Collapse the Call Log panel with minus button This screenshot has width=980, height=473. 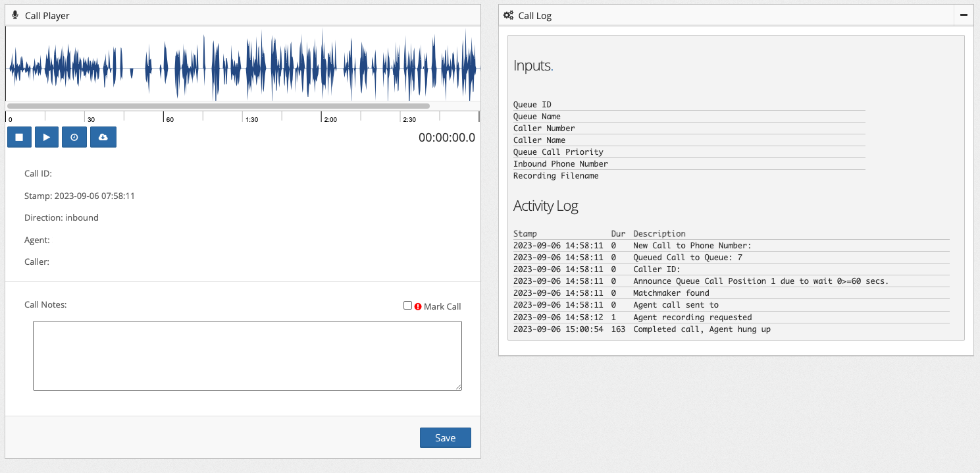click(964, 15)
